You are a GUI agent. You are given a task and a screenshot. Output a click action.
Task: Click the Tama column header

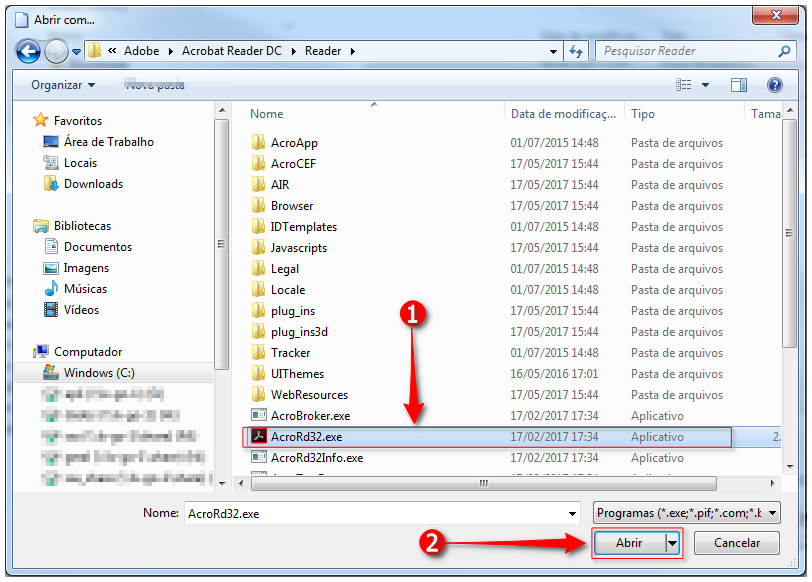[x=765, y=114]
